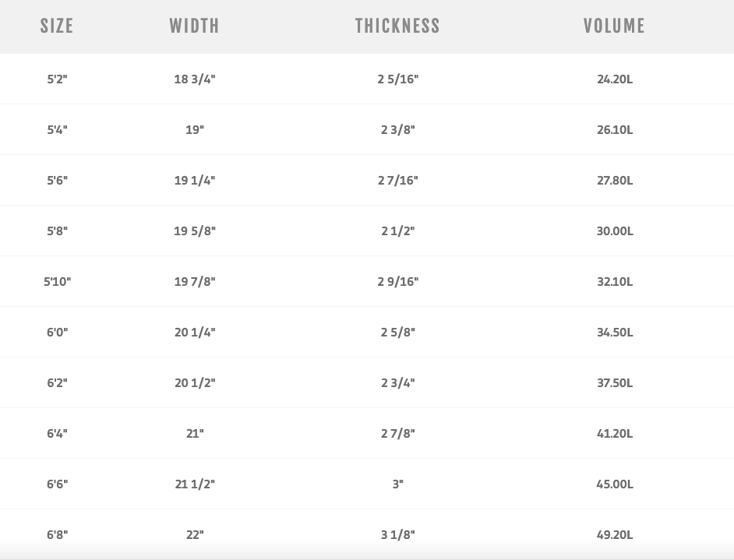Click the 37.50L volume cell
The image size is (734, 560).
point(615,382)
